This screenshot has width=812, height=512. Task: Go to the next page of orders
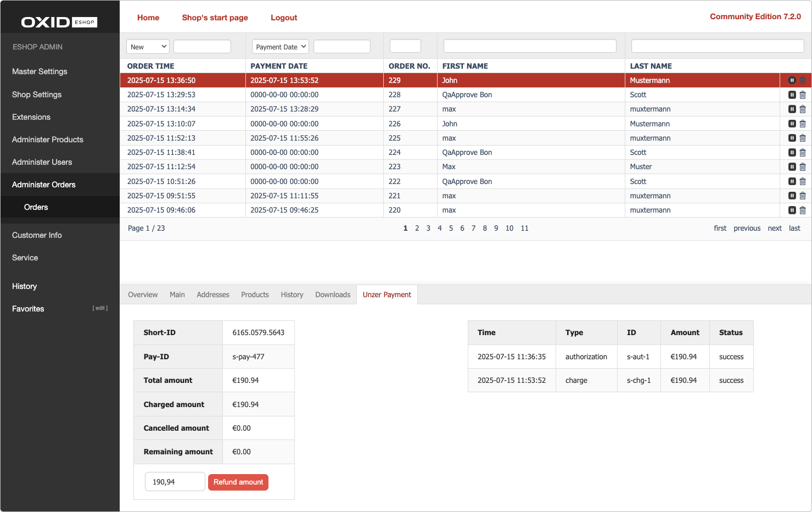775,228
